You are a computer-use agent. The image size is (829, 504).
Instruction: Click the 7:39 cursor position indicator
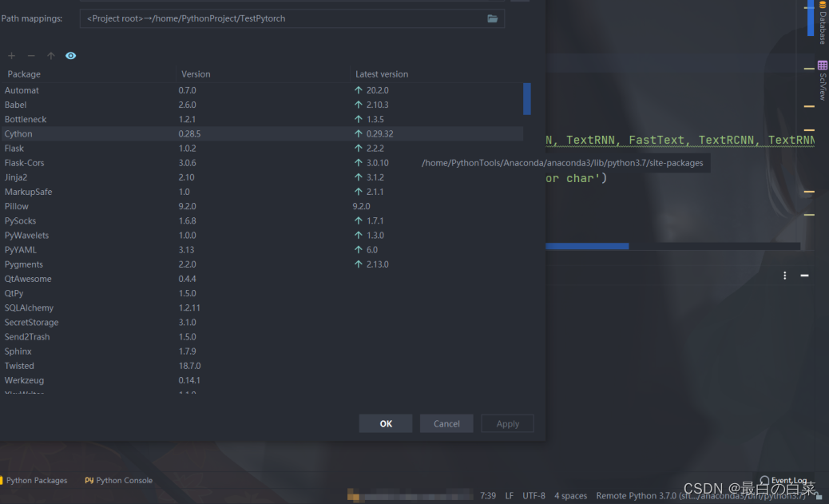click(x=488, y=495)
